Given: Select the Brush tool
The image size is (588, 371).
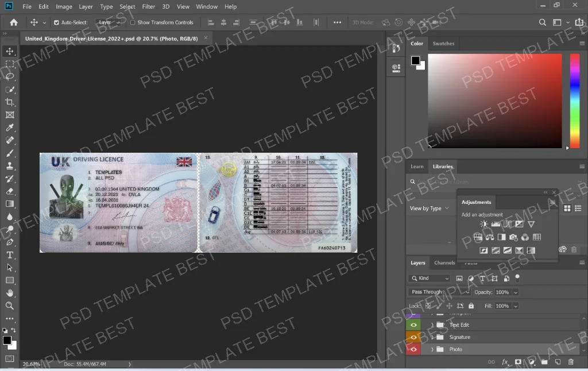Looking at the screenshot, I should [10, 153].
